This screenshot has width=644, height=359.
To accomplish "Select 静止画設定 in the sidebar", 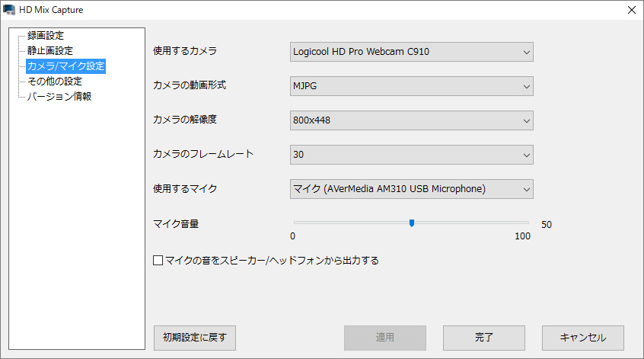I will 49,51.
